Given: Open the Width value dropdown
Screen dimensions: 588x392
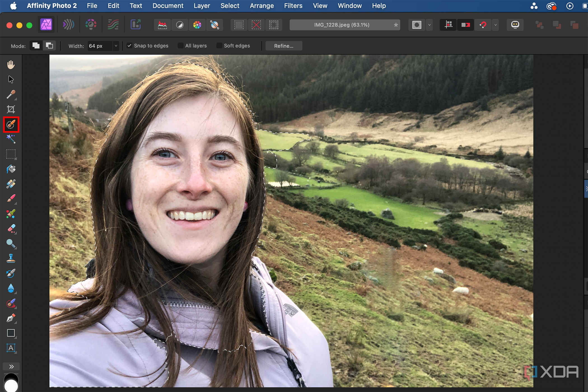Looking at the screenshot, I should 116,46.
